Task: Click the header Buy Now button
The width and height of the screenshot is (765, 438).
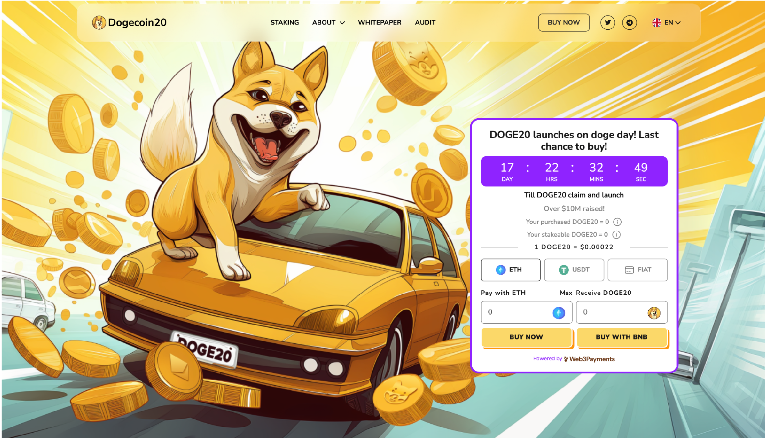Action: (564, 22)
